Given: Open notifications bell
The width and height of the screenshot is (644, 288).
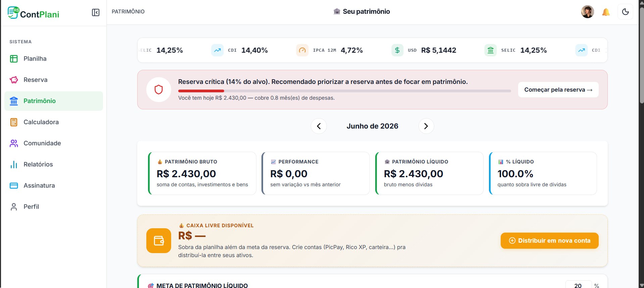Looking at the screenshot, I should point(606,12).
